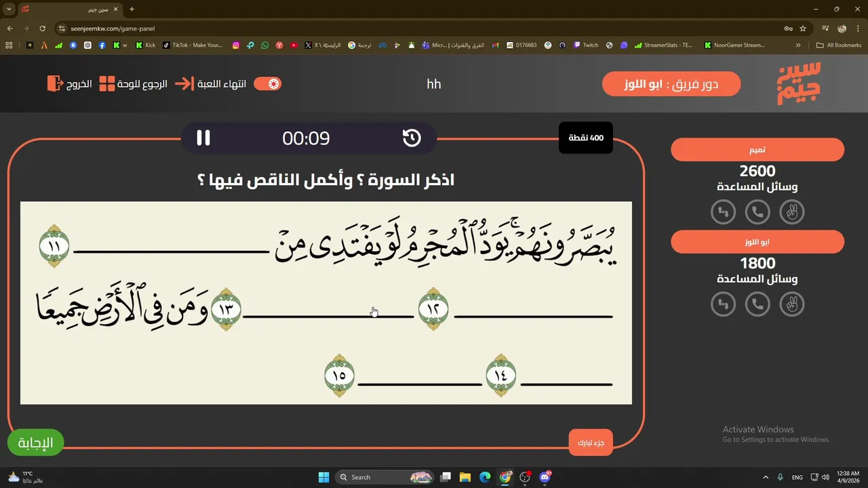This screenshot has height=488, width=868.
Task: Click the 00:09 timer display
Action: click(x=306, y=138)
